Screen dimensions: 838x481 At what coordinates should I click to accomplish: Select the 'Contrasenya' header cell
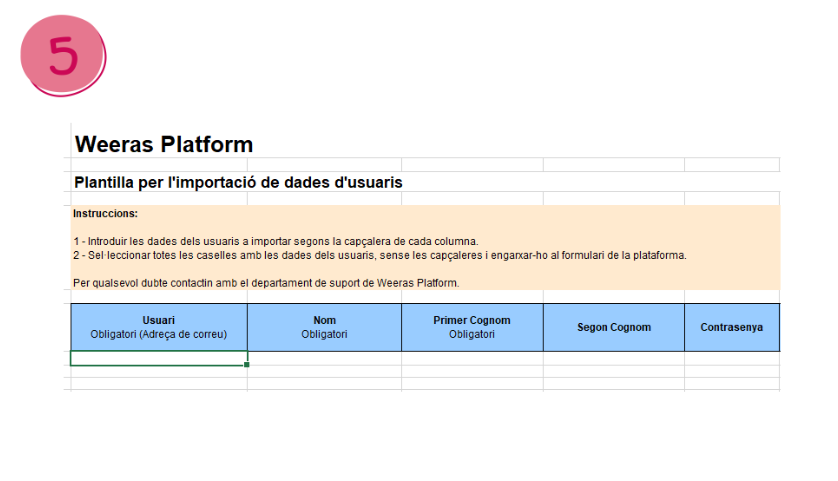[732, 327]
